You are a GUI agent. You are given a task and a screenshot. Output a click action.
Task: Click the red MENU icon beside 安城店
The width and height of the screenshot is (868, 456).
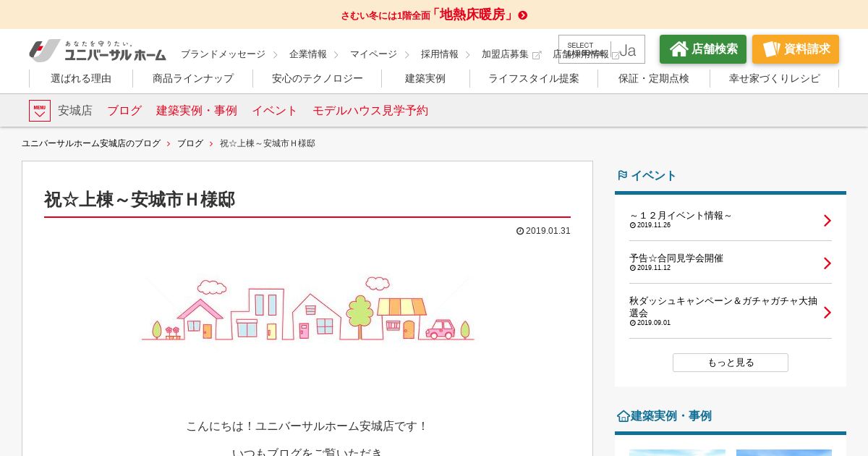coord(40,111)
